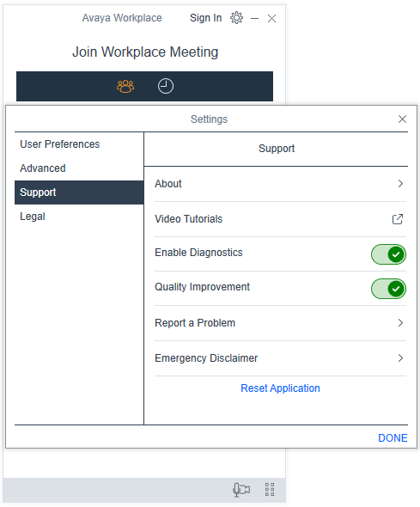Expand the About chevron
The image size is (420, 507).
(400, 184)
